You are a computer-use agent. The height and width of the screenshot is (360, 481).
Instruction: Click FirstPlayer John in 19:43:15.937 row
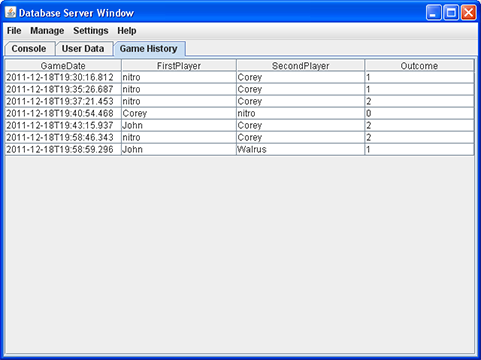click(x=179, y=125)
